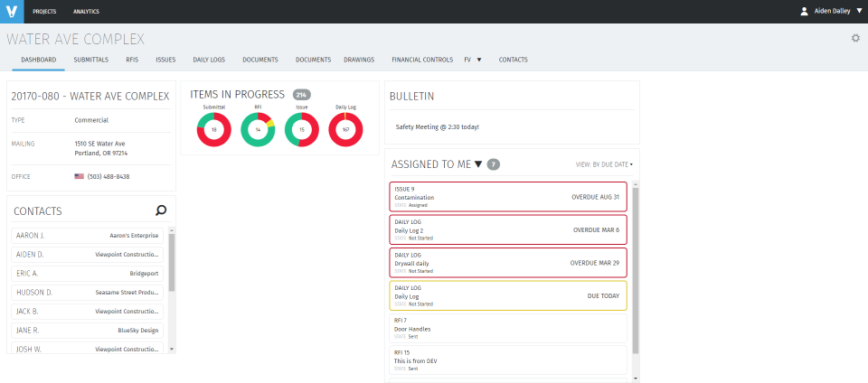The width and height of the screenshot is (868, 383).
Task: Click the contacts list scrollbar thumb
Action: [x=172, y=262]
